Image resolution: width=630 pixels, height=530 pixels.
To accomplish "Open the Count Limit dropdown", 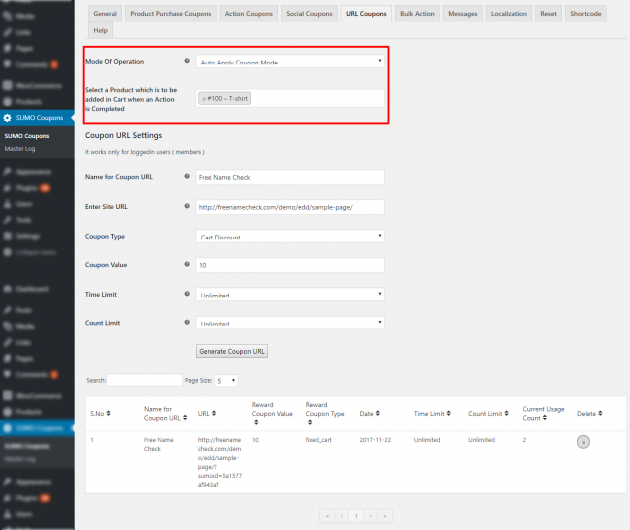I will [x=290, y=322].
